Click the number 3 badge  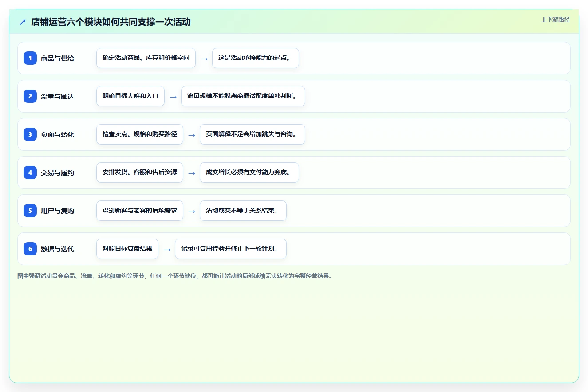click(x=30, y=134)
